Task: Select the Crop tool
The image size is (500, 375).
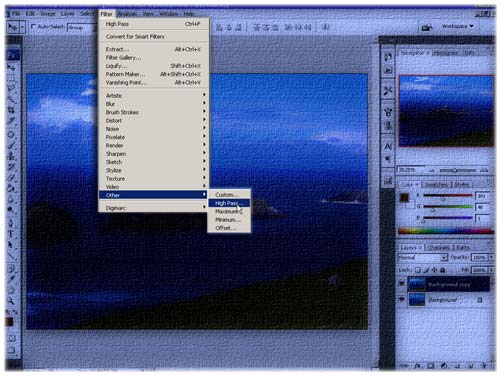Action: [12, 110]
